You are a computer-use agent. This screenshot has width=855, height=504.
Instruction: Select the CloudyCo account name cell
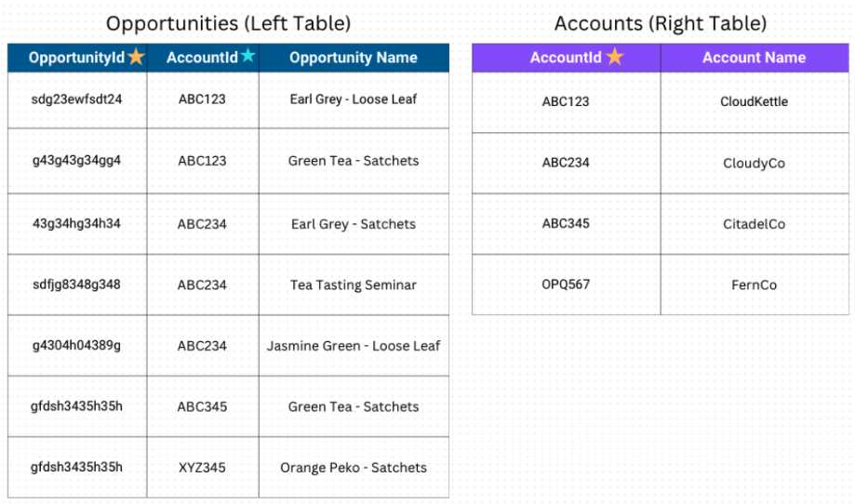(755, 163)
